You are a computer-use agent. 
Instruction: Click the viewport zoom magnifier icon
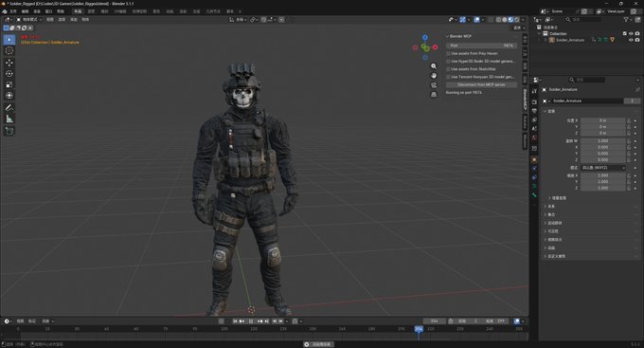coord(434,66)
